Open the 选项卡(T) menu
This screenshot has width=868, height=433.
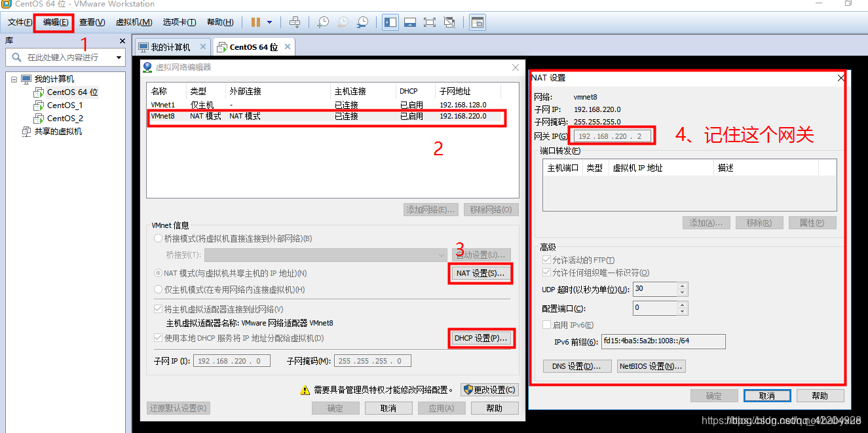[x=179, y=22]
